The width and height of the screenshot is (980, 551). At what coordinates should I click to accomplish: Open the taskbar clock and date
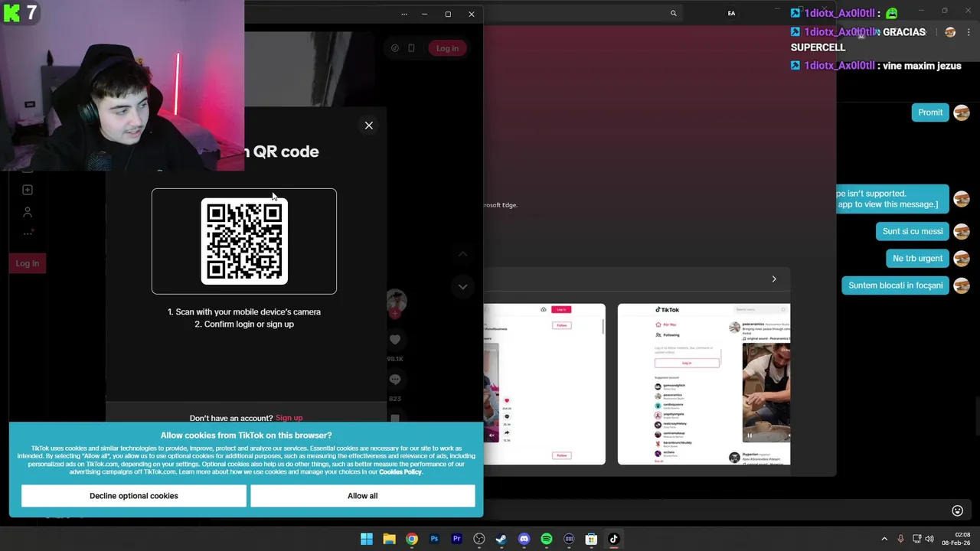click(x=956, y=539)
